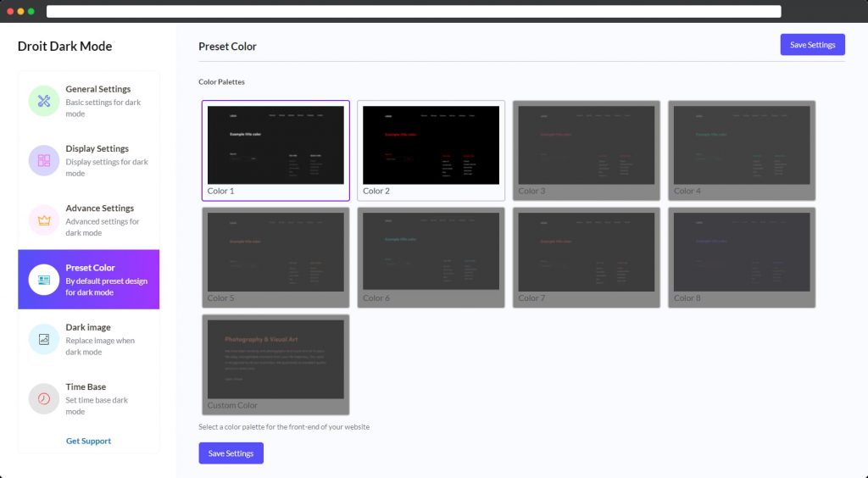The height and width of the screenshot is (478, 868).
Task: Click the Display Settings layout icon
Action: 44,160
